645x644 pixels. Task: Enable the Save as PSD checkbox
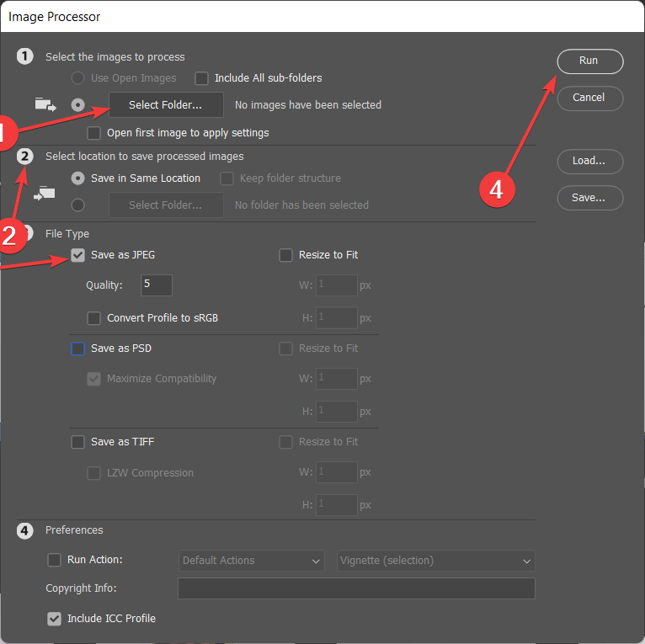[78, 349]
